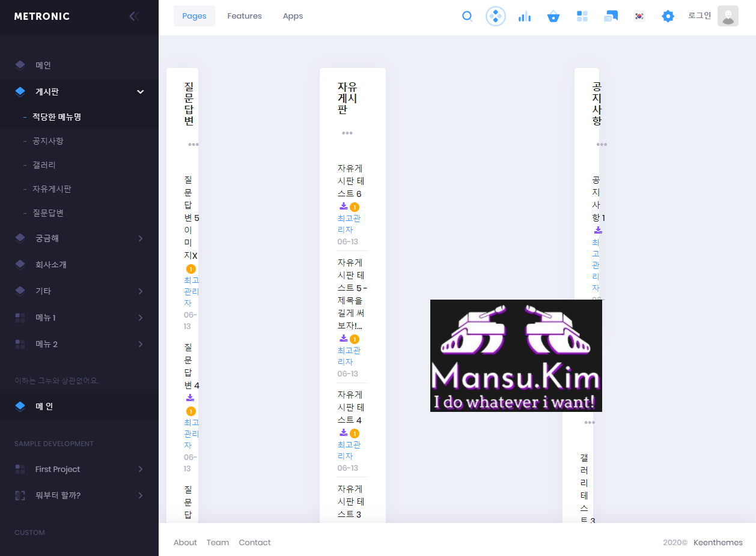Click the Korean flag language icon
756x556 pixels.
639,16
